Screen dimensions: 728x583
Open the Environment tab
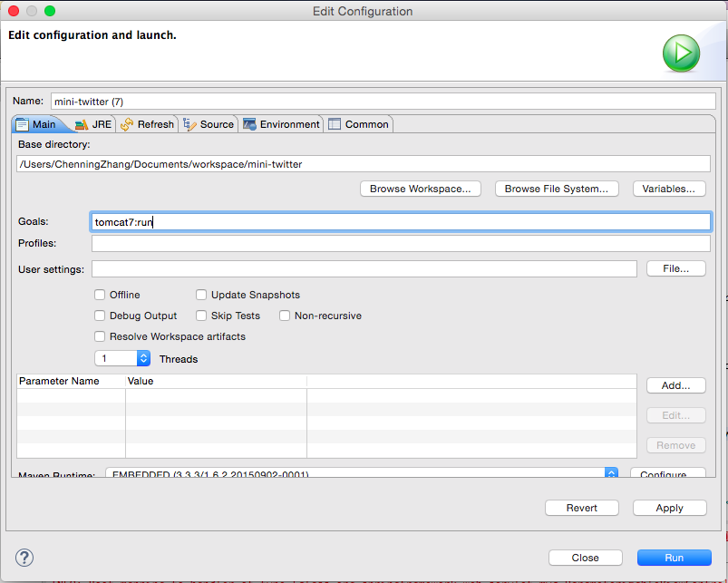[x=281, y=124]
